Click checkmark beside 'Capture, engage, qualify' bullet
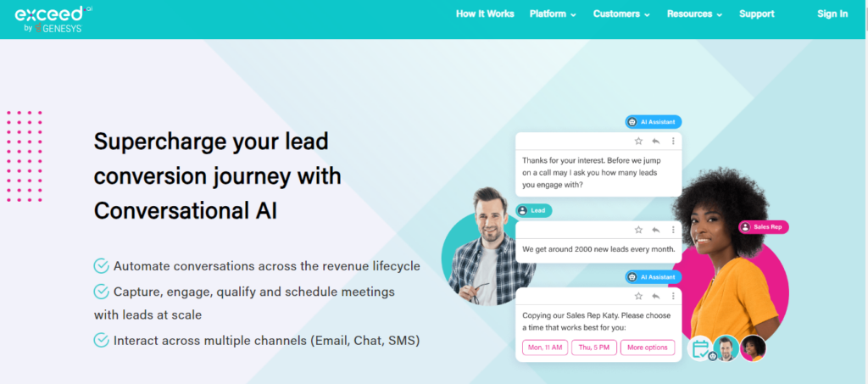868x384 pixels. (x=102, y=292)
